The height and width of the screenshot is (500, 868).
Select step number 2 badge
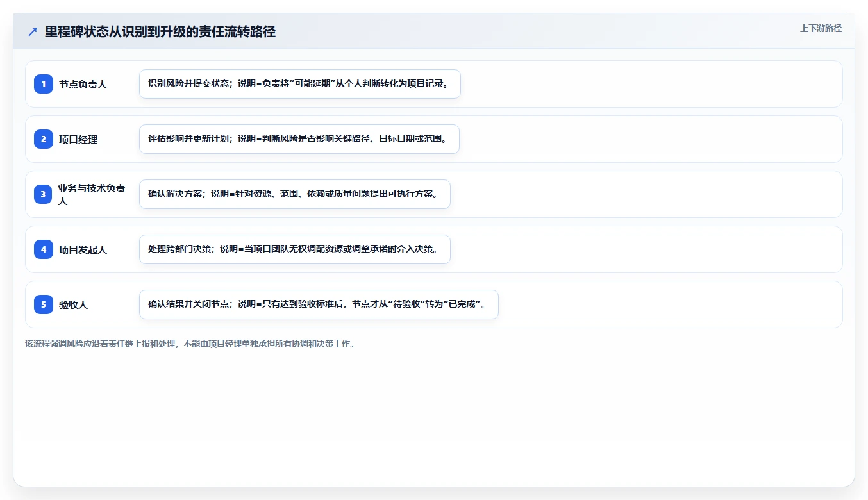(x=44, y=139)
